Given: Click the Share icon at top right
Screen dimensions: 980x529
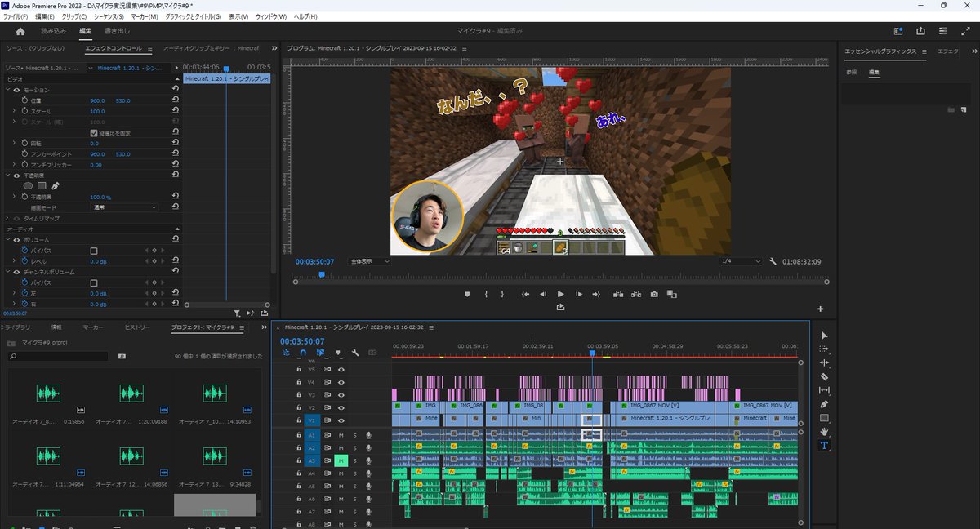Looking at the screenshot, I should click(x=921, y=31).
